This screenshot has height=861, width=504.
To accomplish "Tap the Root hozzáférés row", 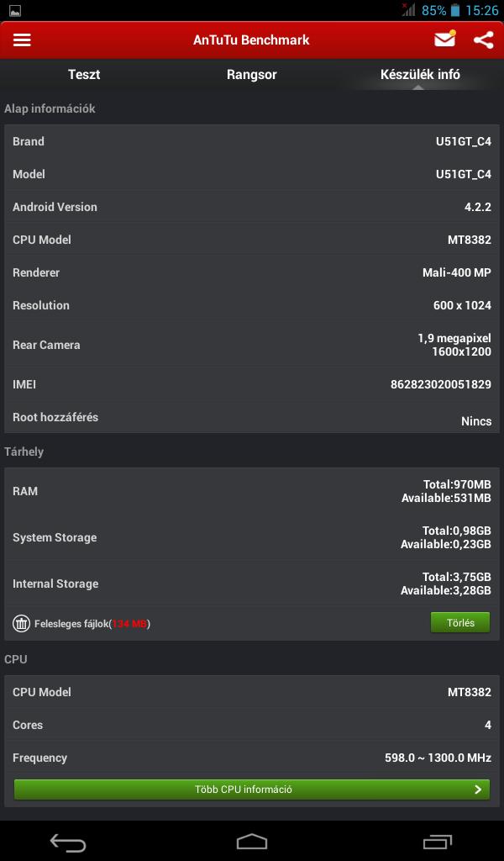I will (252, 417).
